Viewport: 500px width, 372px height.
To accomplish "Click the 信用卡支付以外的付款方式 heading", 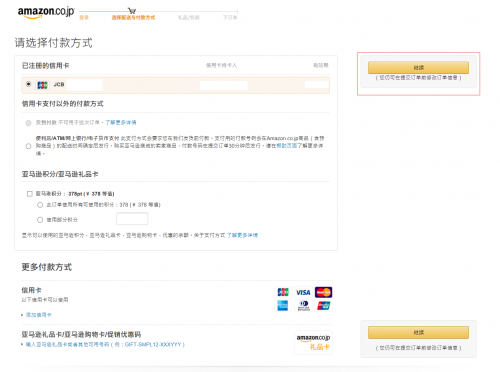I will coord(63,104).
